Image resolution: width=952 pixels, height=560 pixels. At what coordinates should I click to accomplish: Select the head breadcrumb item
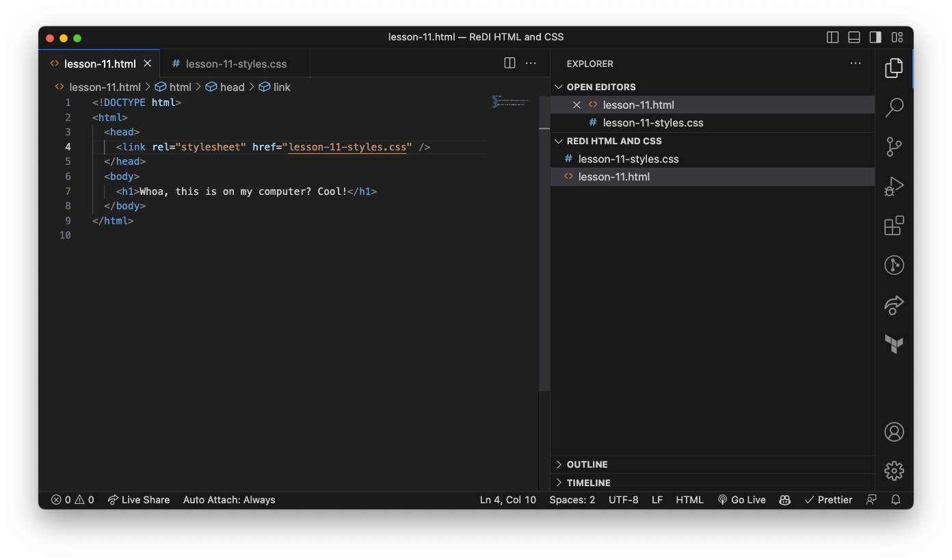coord(226,87)
